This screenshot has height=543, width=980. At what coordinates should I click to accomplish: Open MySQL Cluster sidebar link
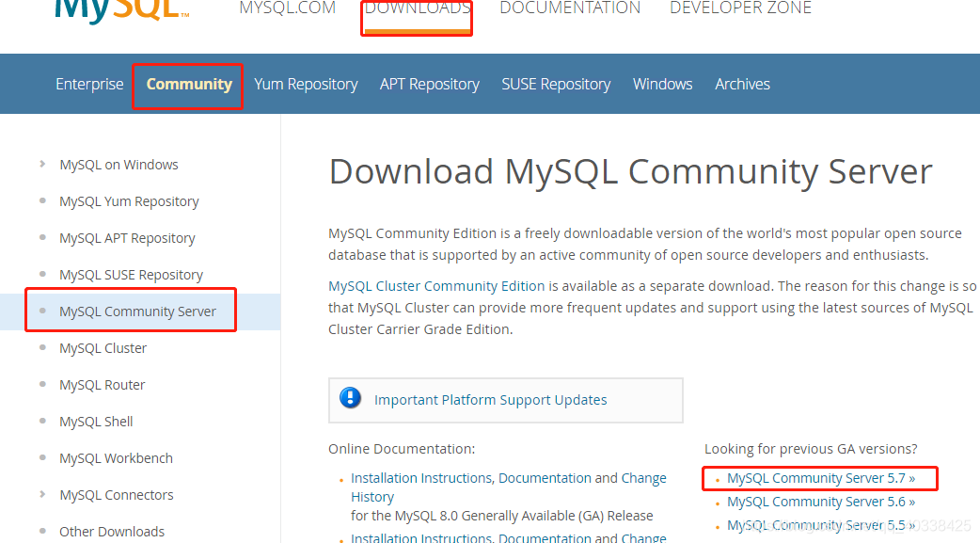pos(103,348)
